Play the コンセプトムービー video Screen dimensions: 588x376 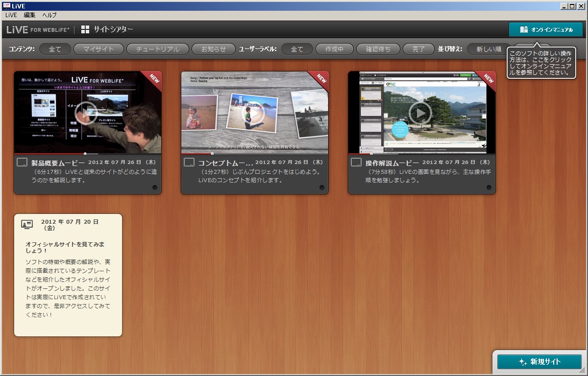[253, 113]
